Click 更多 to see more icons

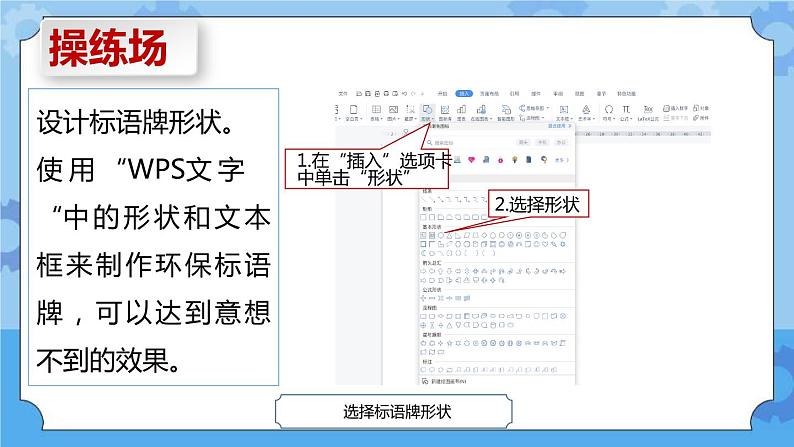click(x=562, y=160)
